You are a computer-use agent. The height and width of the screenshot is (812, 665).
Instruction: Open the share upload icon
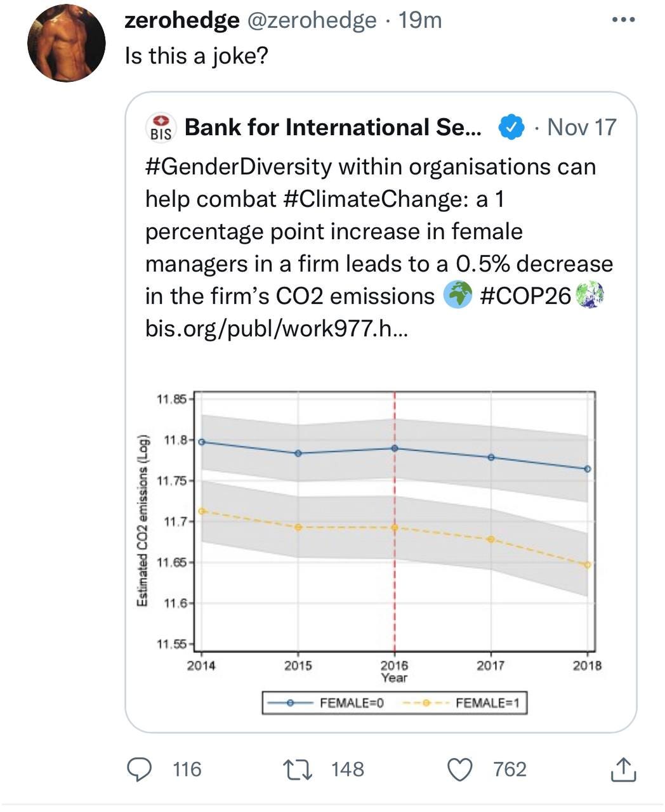click(x=622, y=769)
